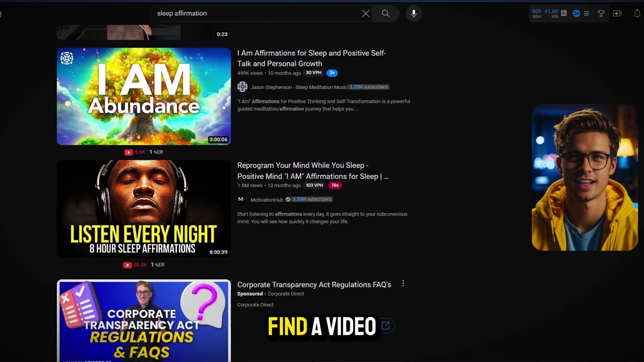Open the vidIQ hamburger menu icon

[x=587, y=14]
